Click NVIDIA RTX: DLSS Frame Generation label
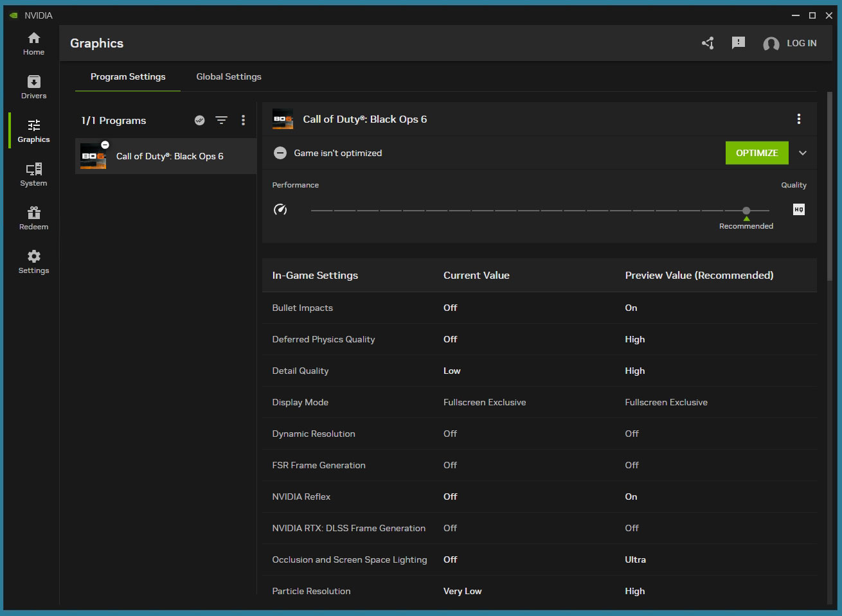The height and width of the screenshot is (616, 842). (349, 528)
